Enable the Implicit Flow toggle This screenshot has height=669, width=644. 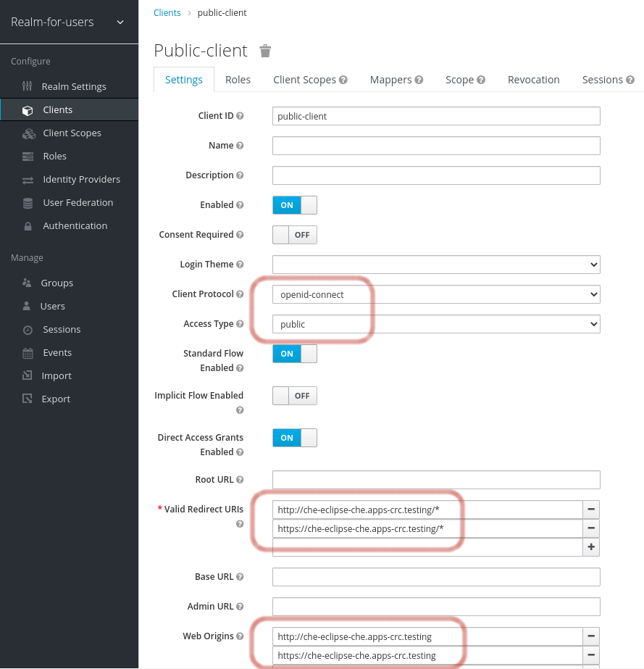(x=294, y=396)
